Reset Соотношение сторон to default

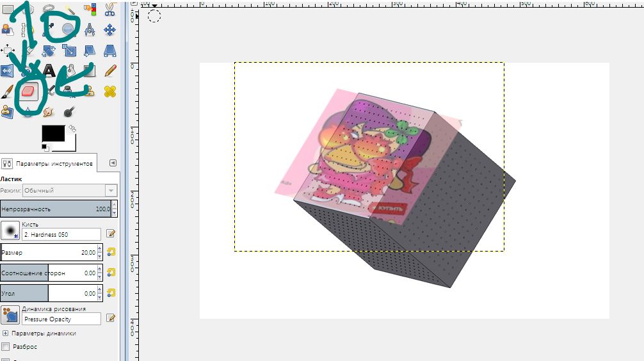point(111,272)
